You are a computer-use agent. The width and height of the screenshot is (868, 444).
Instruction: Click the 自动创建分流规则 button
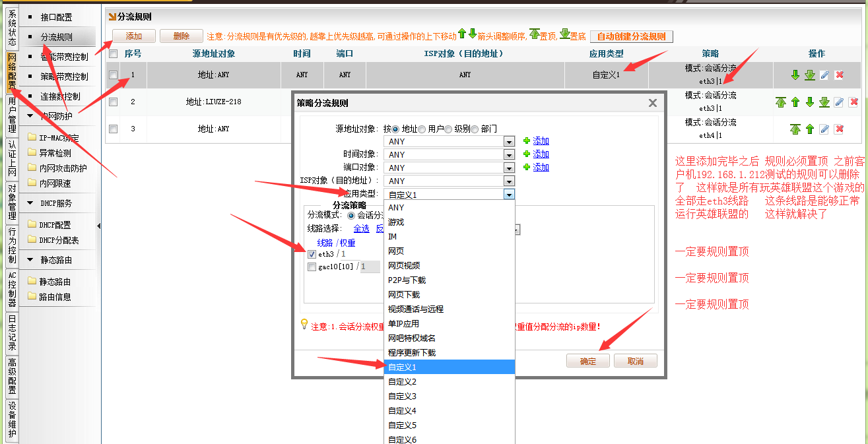pos(632,37)
